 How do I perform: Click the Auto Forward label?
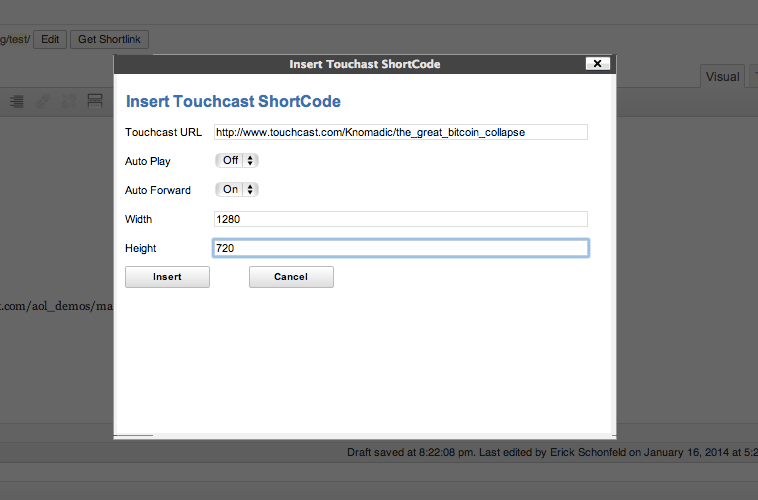click(x=157, y=190)
